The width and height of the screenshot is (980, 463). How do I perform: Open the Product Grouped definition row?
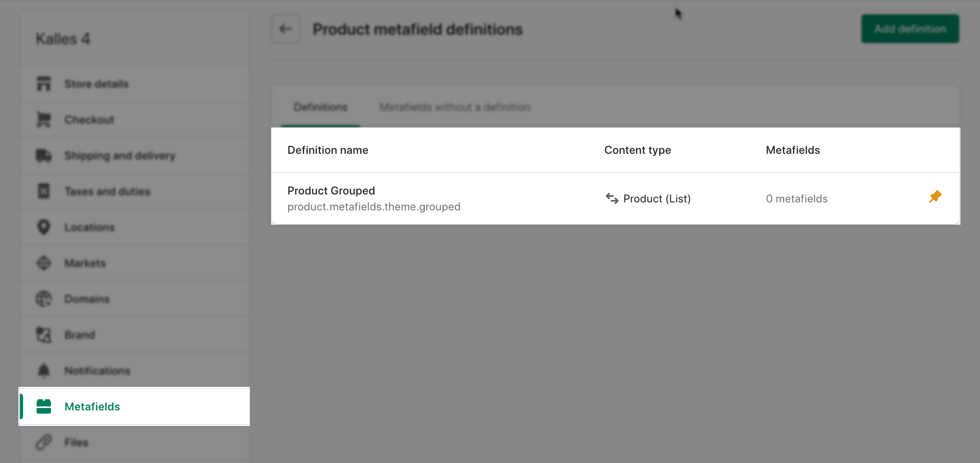click(615, 198)
